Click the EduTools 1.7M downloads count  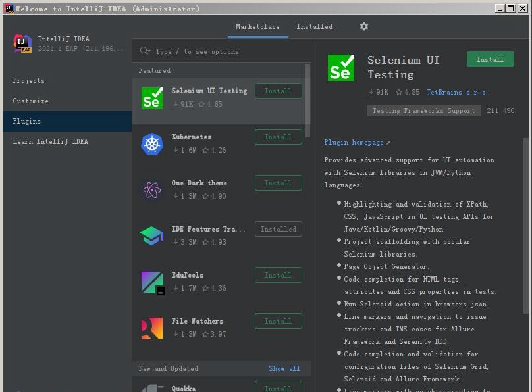(184, 288)
